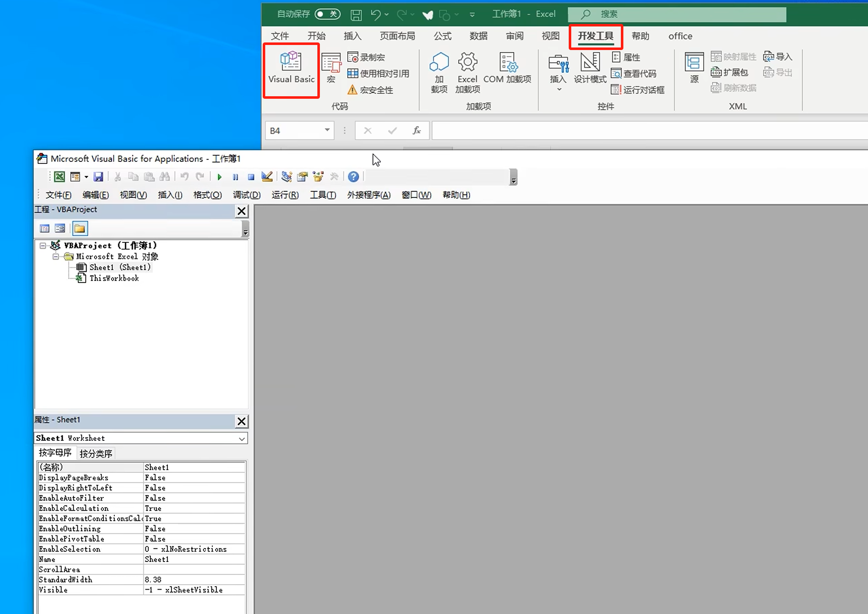
Task: Click the Design Mode ribbon icon
Action: pyautogui.click(x=590, y=67)
